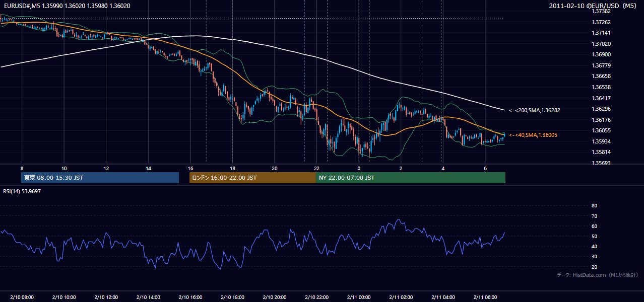Click RSI axis level 20
Image resolution: width=644 pixels, height=302 pixels.
(594, 267)
